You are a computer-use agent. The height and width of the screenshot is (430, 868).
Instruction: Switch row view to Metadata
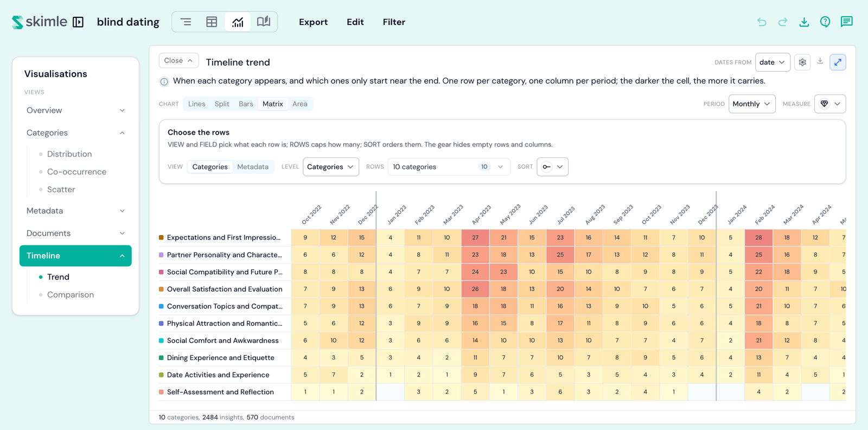(x=253, y=167)
